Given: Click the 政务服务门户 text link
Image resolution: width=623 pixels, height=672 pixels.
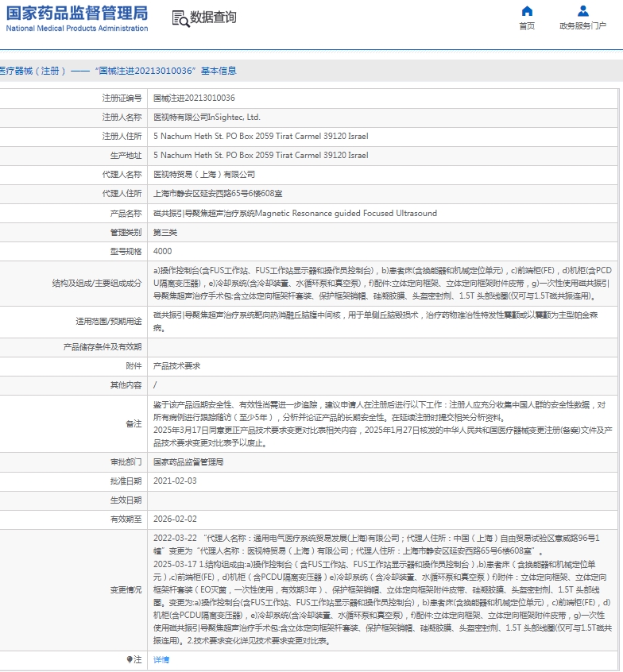Looking at the screenshot, I should click(582, 26).
